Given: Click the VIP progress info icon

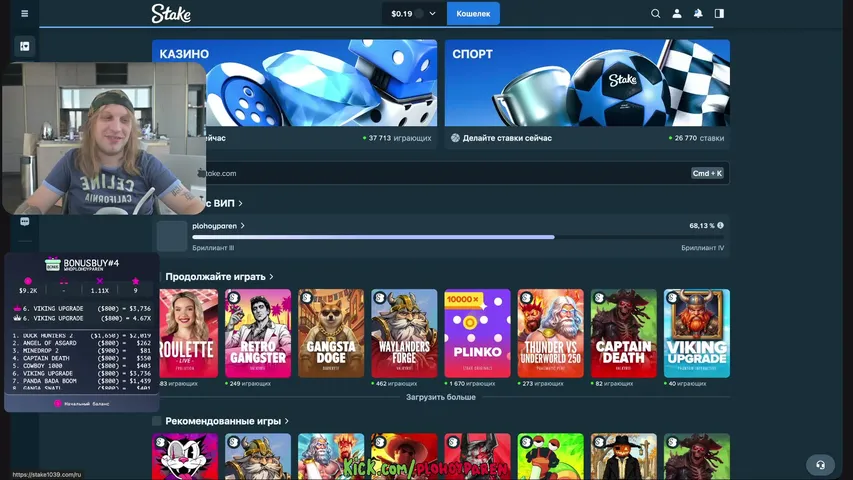Looking at the screenshot, I should 720,225.
